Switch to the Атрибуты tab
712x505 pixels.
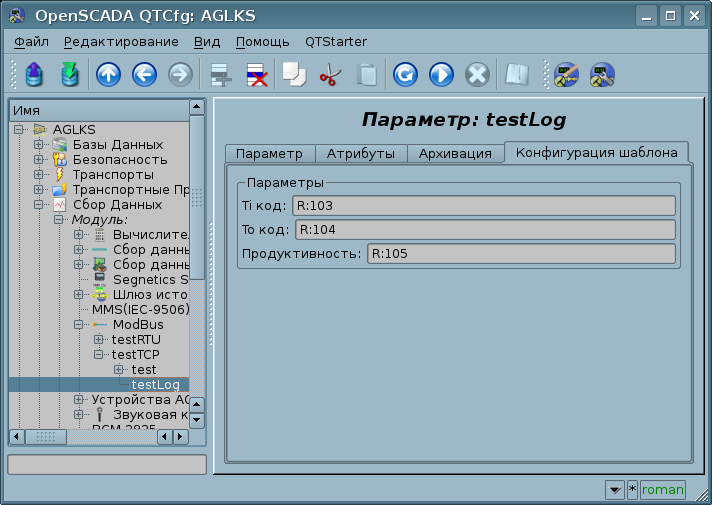coord(361,153)
